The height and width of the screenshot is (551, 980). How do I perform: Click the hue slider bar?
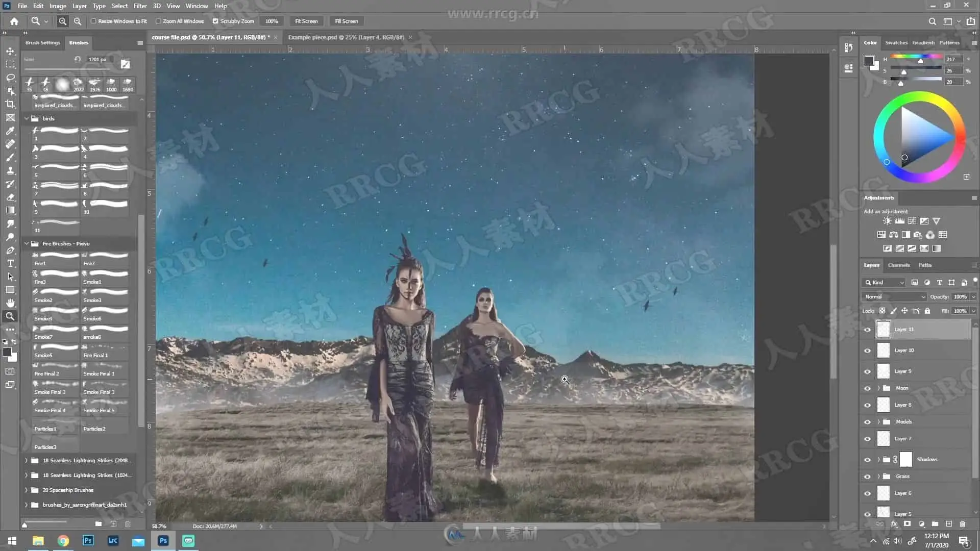pyautogui.click(x=916, y=56)
